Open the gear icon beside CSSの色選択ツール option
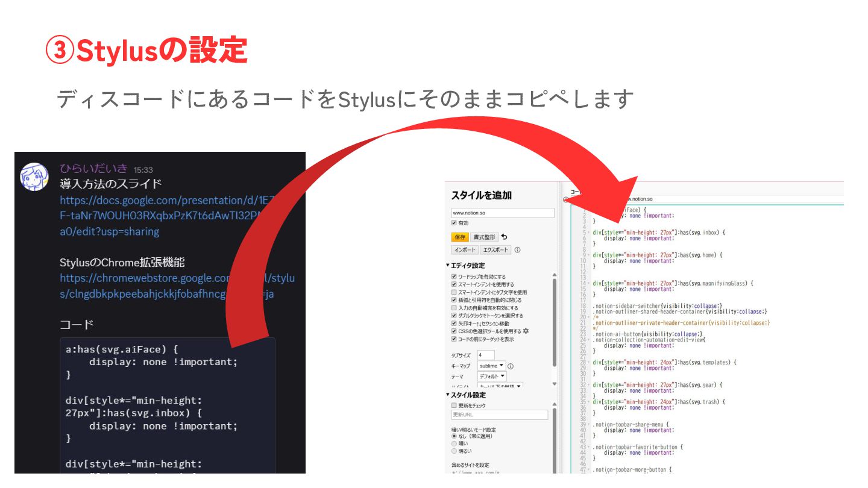This screenshot has height=488, width=868. point(526,331)
